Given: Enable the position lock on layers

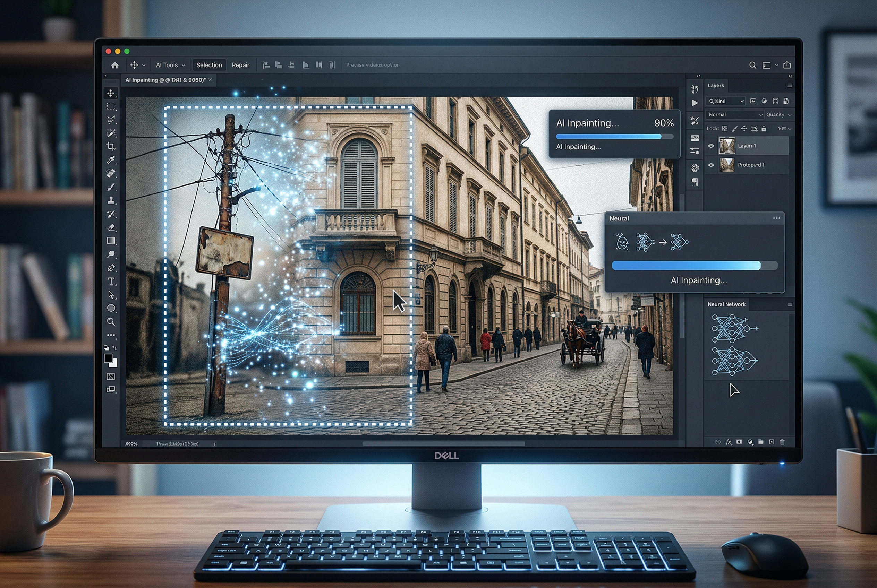Looking at the screenshot, I should click(744, 129).
